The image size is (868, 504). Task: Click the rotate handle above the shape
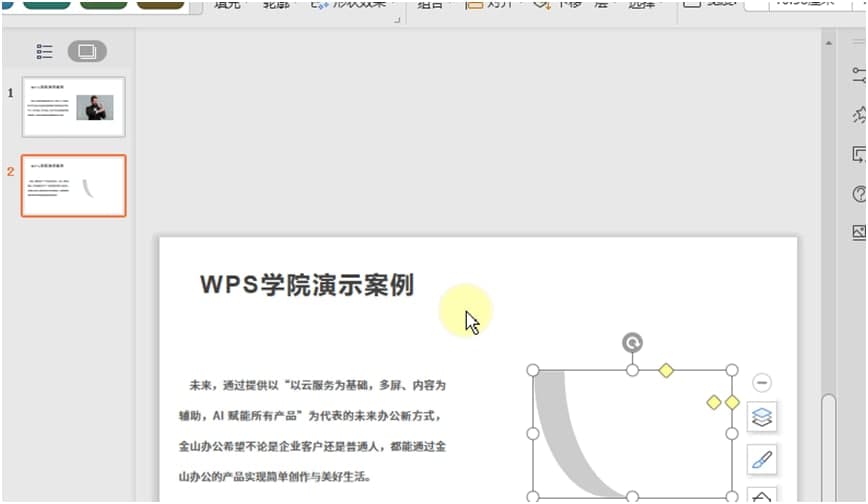[x=632, y=343]
